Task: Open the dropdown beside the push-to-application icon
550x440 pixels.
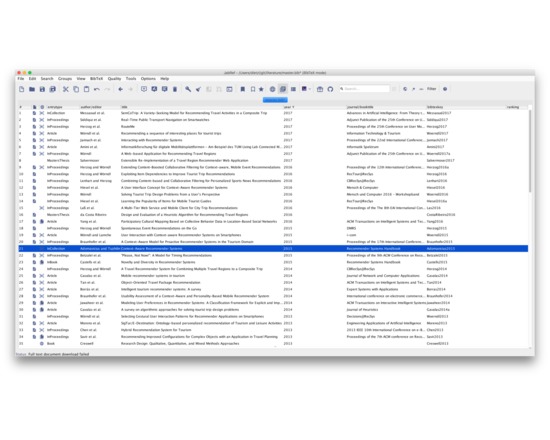Action: (x=310, y=89)
